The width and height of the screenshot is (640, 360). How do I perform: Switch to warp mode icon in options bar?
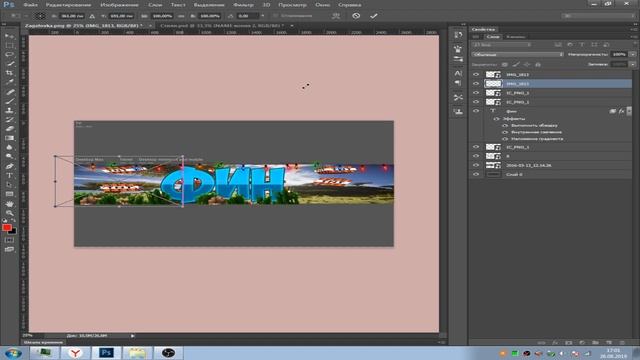tap(336, 16)
